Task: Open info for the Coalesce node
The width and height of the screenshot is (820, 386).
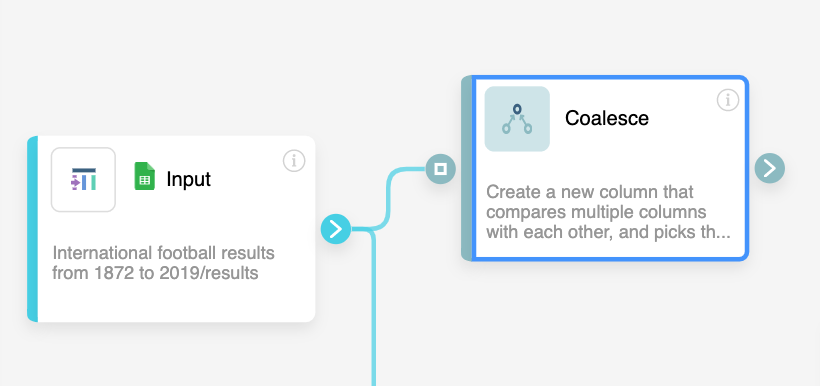Action: point(727,100)
